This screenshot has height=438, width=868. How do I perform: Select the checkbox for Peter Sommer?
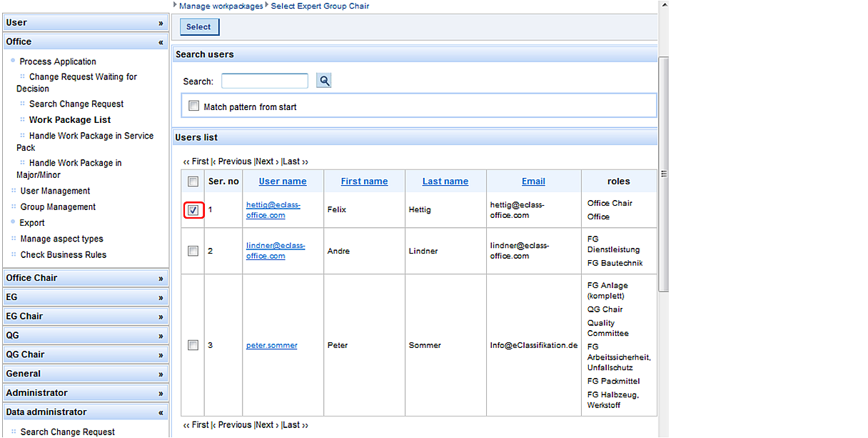(x=193, y=345)
